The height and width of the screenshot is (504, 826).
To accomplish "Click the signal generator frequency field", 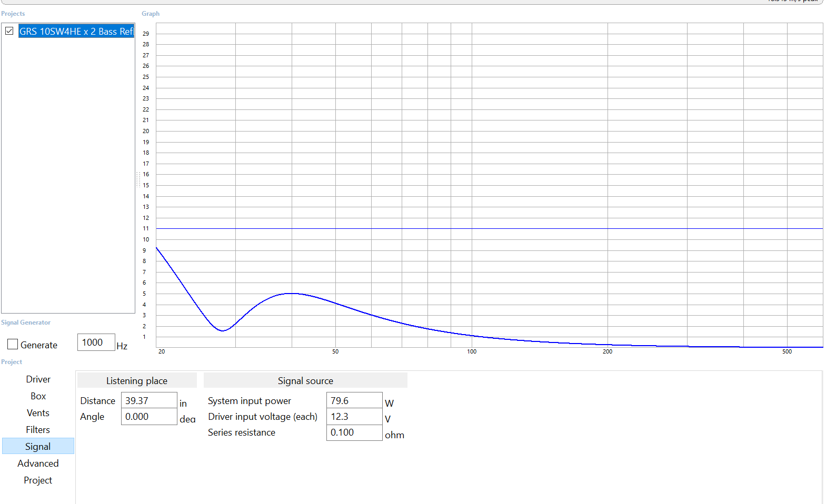I will (x=96, y=342).
